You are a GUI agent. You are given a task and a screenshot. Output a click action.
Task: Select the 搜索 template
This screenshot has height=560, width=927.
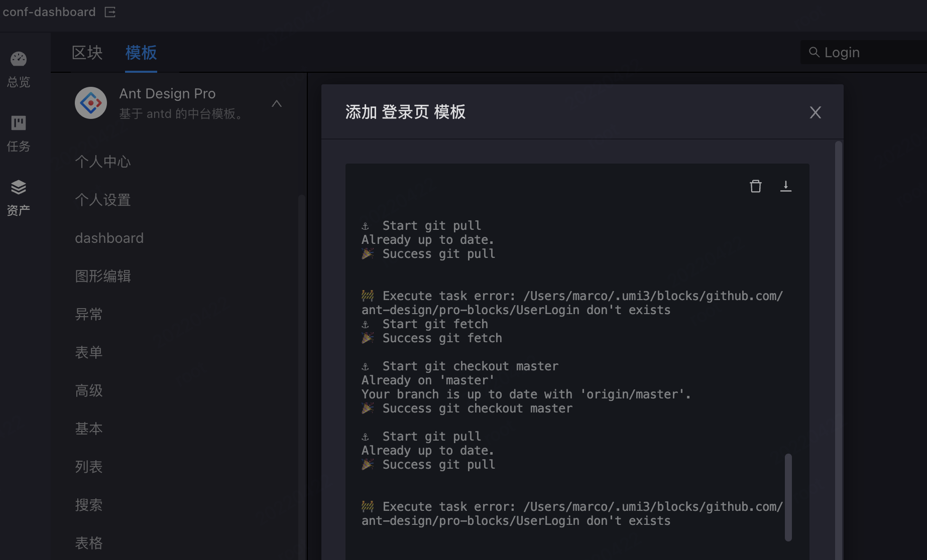89,505
